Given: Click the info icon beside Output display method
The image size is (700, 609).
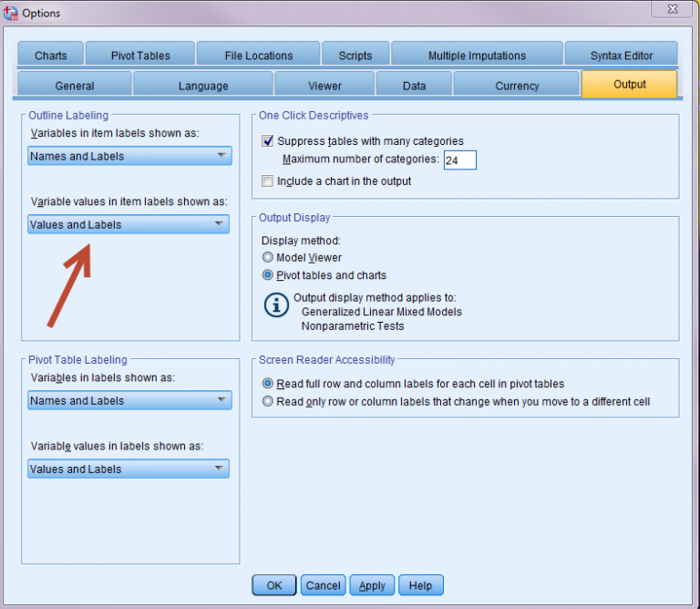Looking at the screenshot, I should (x=276, y=304).
